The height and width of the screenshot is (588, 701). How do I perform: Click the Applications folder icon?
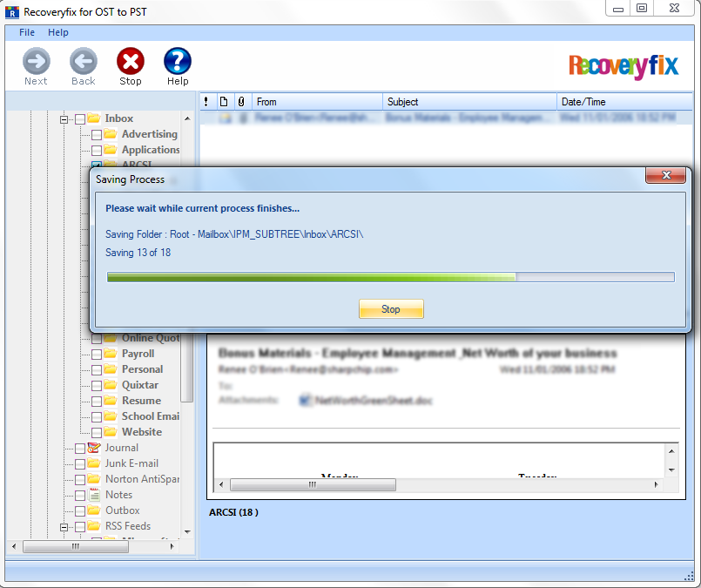click(111, 149)
